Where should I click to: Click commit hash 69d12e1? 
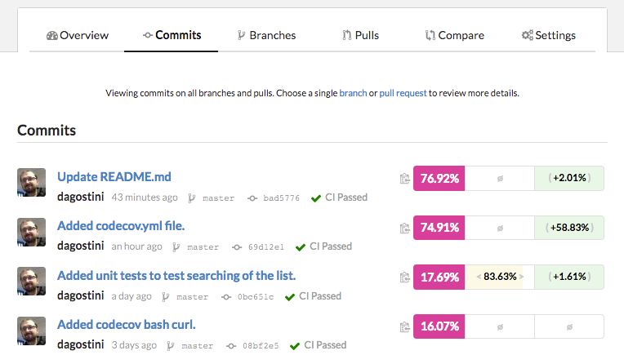coord(265,246)
